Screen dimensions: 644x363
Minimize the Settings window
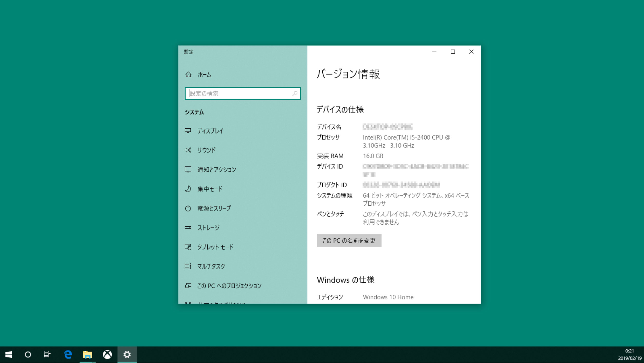click(434, 52)
